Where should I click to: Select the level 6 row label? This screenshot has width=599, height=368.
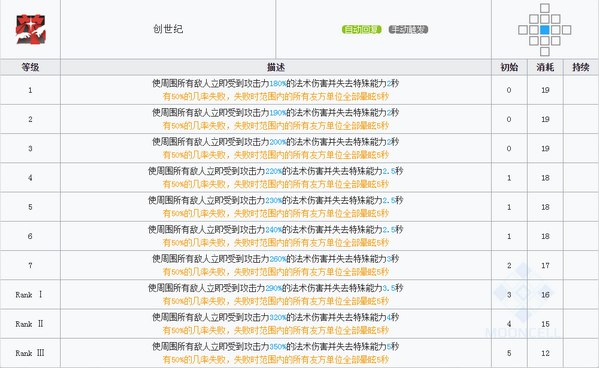[30, 236]
